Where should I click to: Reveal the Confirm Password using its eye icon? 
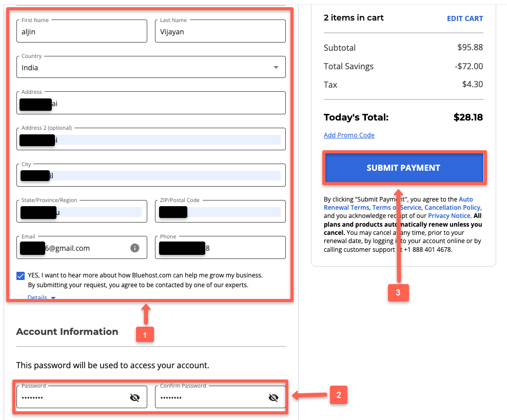(x=274, y=397)
